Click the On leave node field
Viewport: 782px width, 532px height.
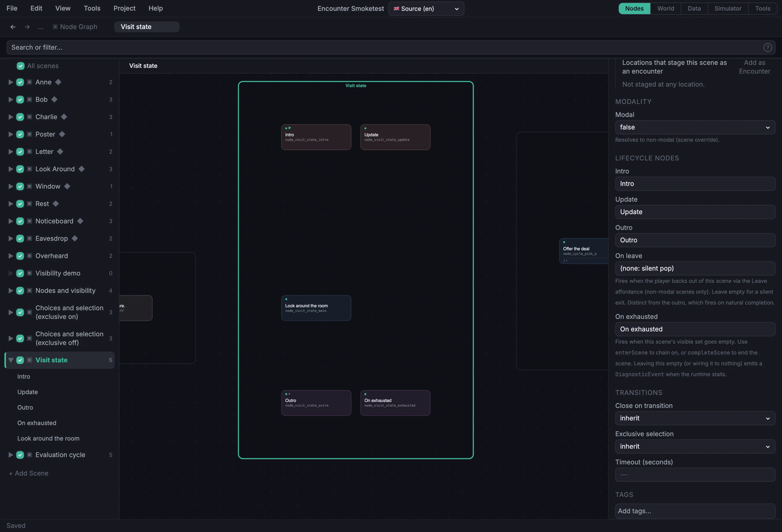695,268
